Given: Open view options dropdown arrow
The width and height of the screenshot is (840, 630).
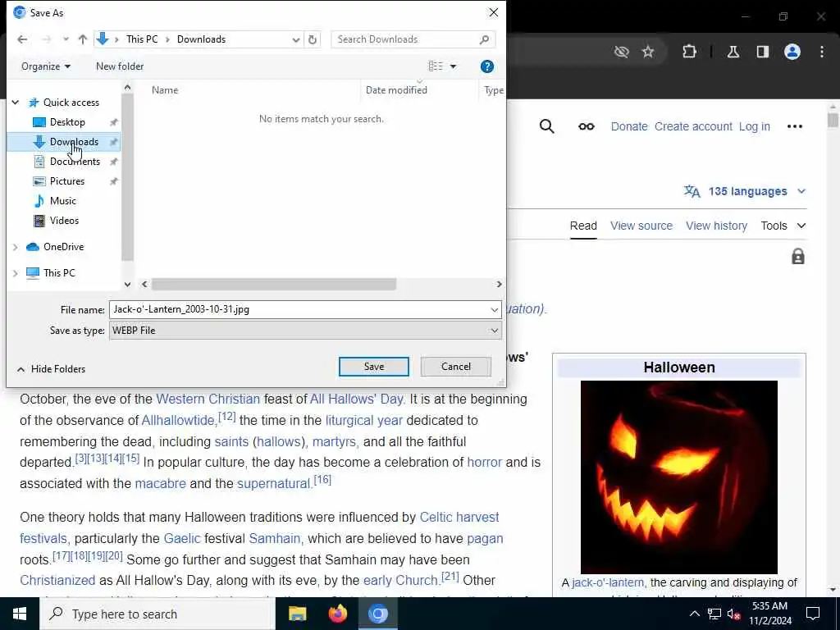Looking at the screenshot, I should (453, 66).
